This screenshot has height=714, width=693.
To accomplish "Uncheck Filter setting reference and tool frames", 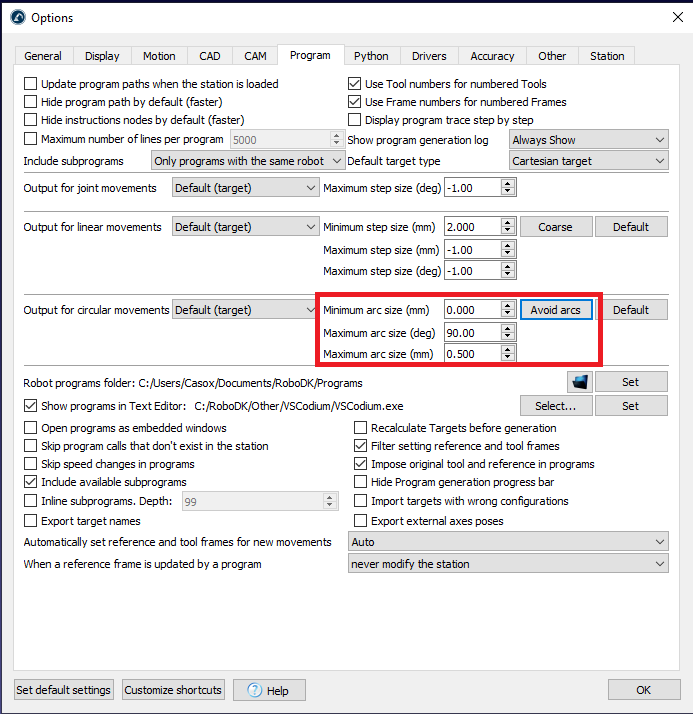I will (x=360, y=446).
